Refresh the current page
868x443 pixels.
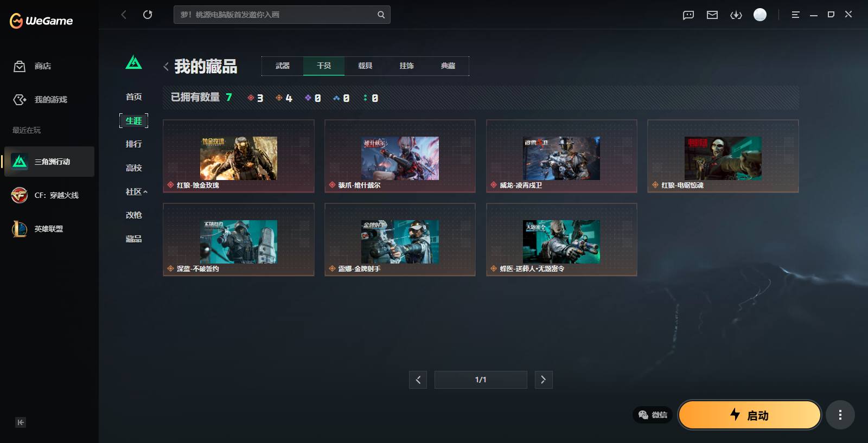point(148,15)
